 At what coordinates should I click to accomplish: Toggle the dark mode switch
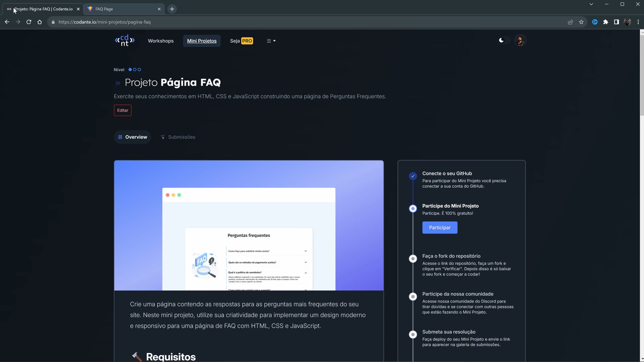click(504, 40)
